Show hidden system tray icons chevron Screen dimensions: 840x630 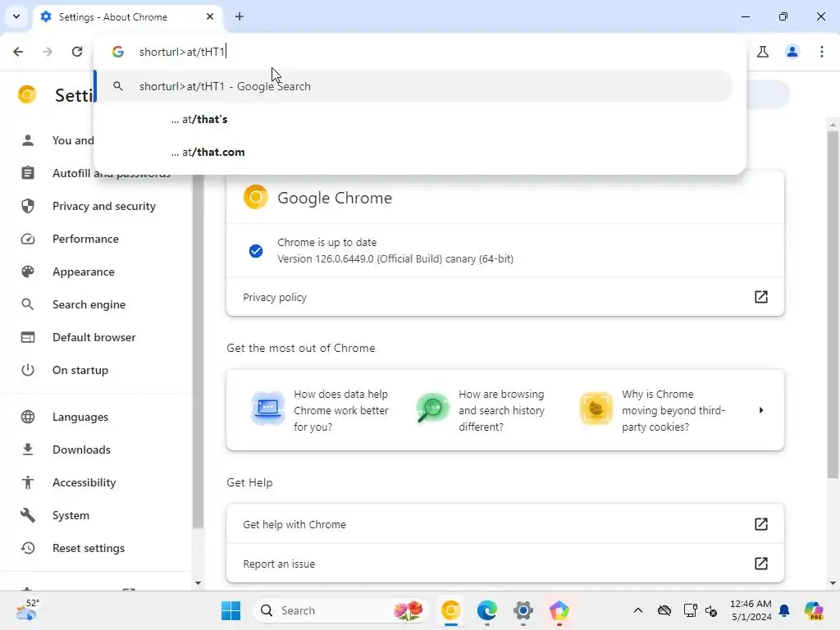[638, 610]
